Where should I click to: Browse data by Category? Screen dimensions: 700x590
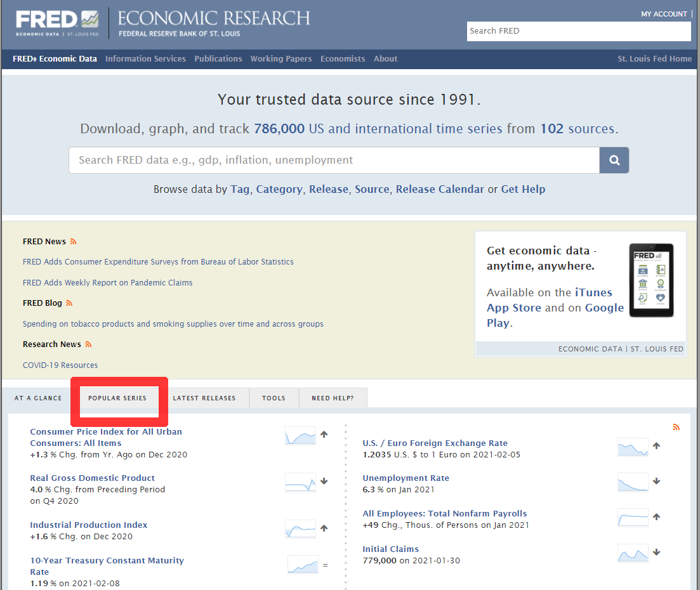click(279, 189)
